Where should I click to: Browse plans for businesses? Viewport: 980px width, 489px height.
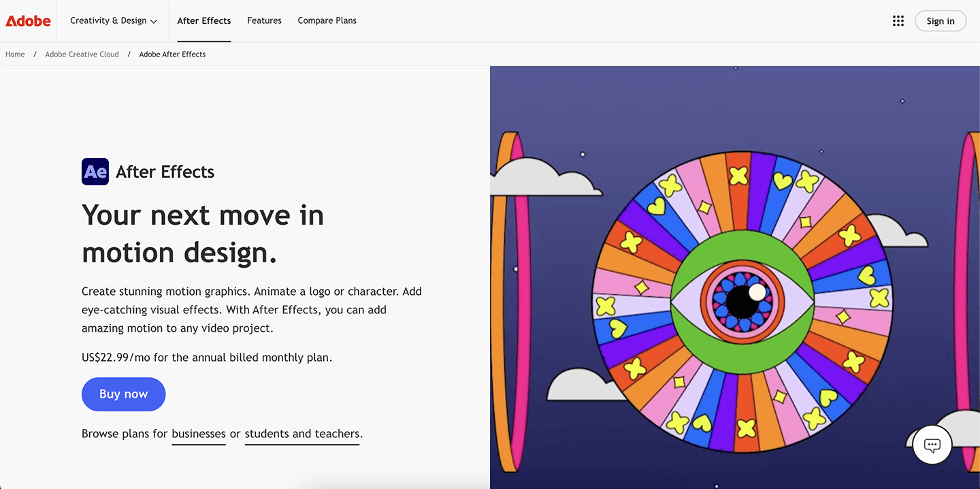pyautogui.click(x=198, y=433)
